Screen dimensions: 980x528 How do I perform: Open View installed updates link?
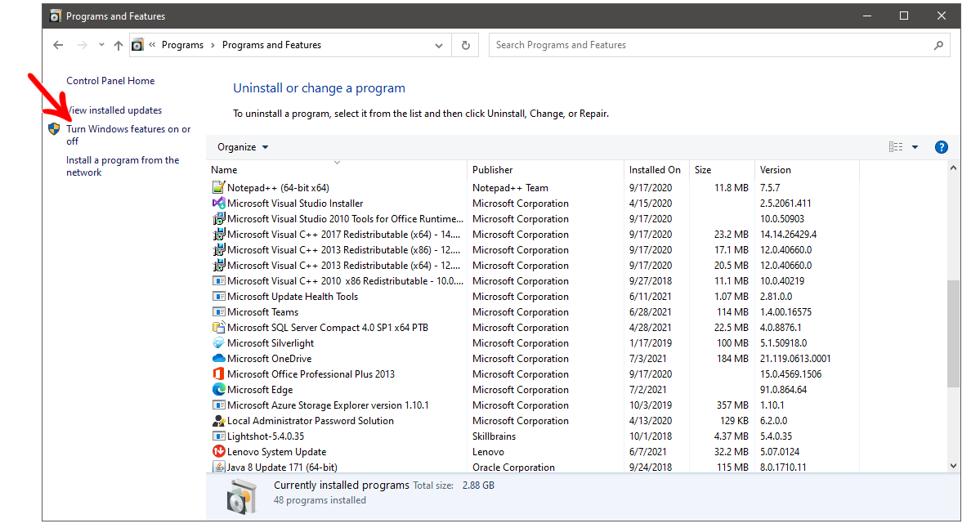coord(114,110)
